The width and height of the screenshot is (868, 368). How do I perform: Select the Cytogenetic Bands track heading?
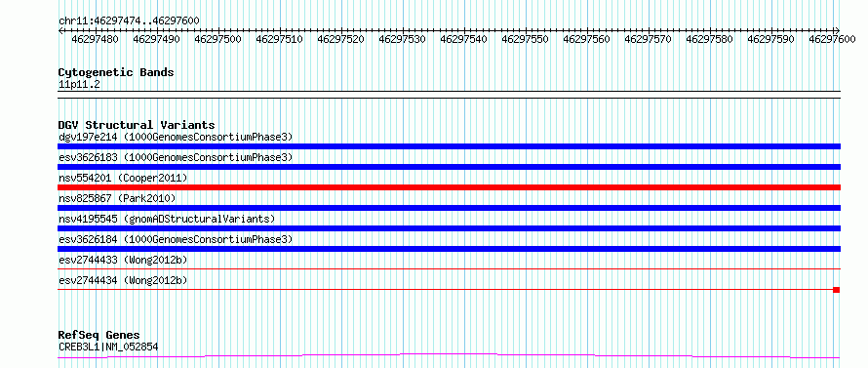pyautogui.click(x=116, y=72)
